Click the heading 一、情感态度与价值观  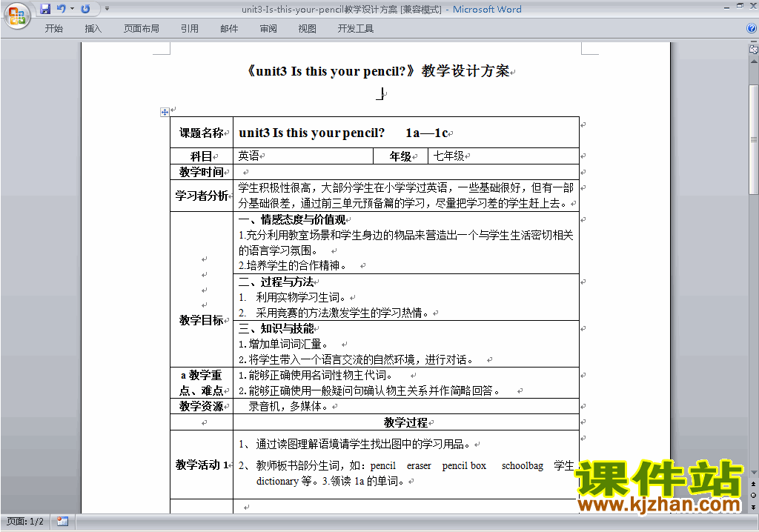[292, 220]
